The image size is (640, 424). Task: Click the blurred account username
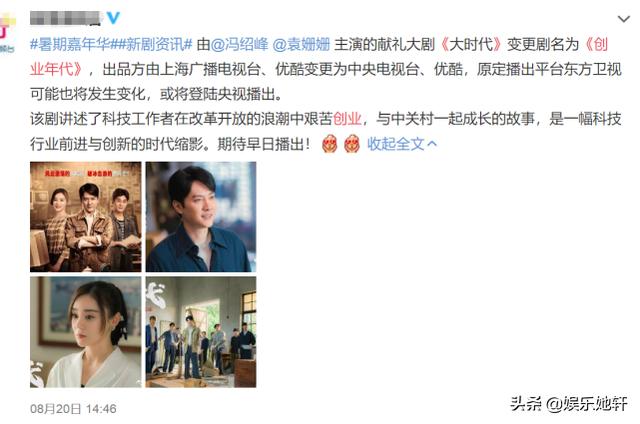[x=65, y=18]
